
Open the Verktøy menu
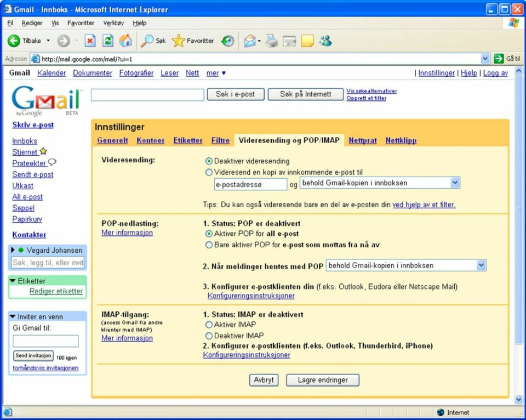(x=113, y=23)
